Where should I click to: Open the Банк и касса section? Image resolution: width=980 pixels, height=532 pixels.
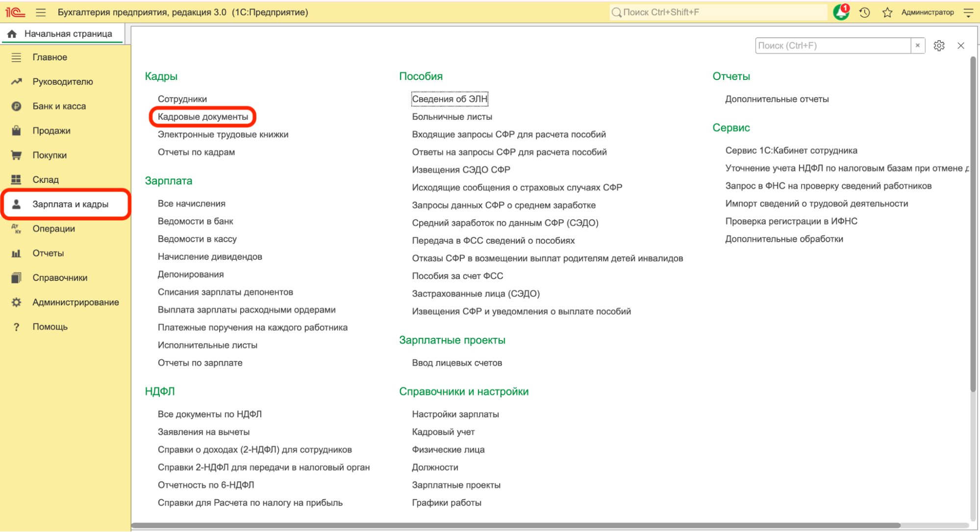click(59, 106)
